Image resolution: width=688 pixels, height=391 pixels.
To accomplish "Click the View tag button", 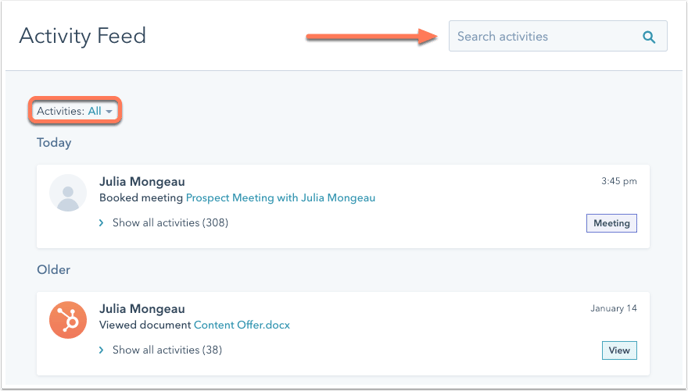I will coord(619,351).
